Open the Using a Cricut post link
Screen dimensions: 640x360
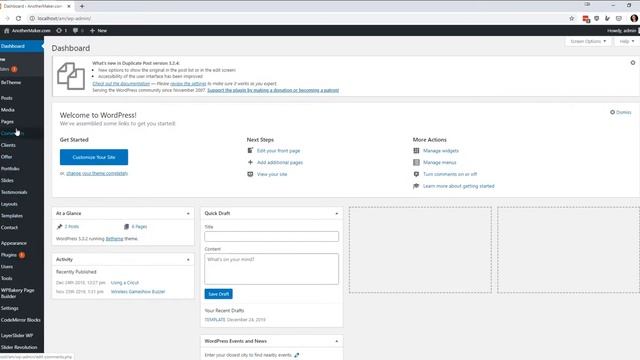pos(125,283)
